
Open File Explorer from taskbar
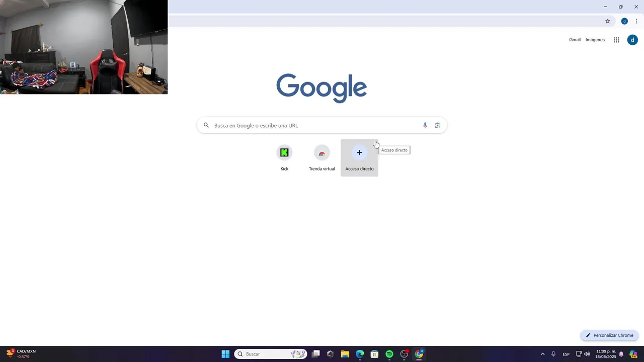pyautogui.click(x=345, y=354)
